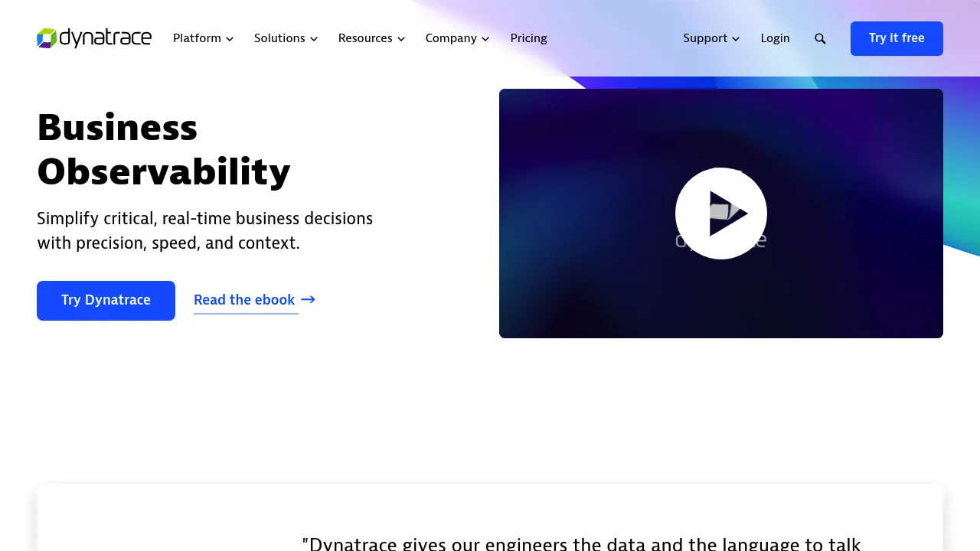Follow the Read the ebook link
This screenshot has height=551, width=980.
tap(254, 300)
